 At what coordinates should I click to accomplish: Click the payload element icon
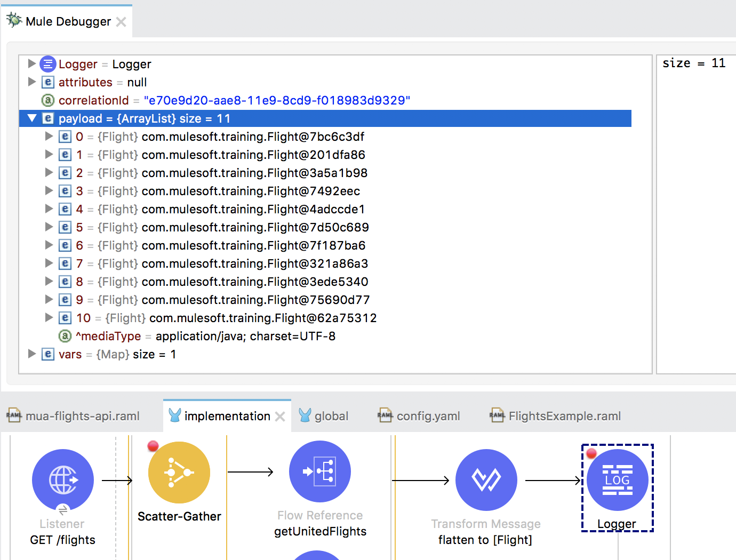click(x=48, y=118)
